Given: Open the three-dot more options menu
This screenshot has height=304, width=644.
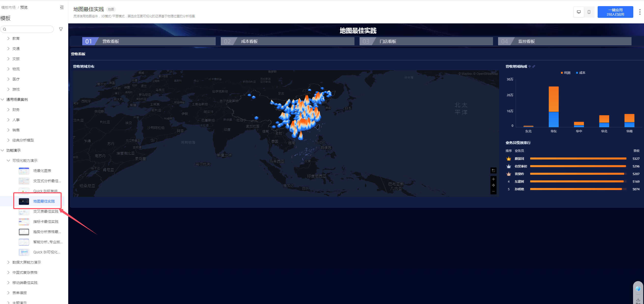Looking at the screenshot, I should (640, 12).
